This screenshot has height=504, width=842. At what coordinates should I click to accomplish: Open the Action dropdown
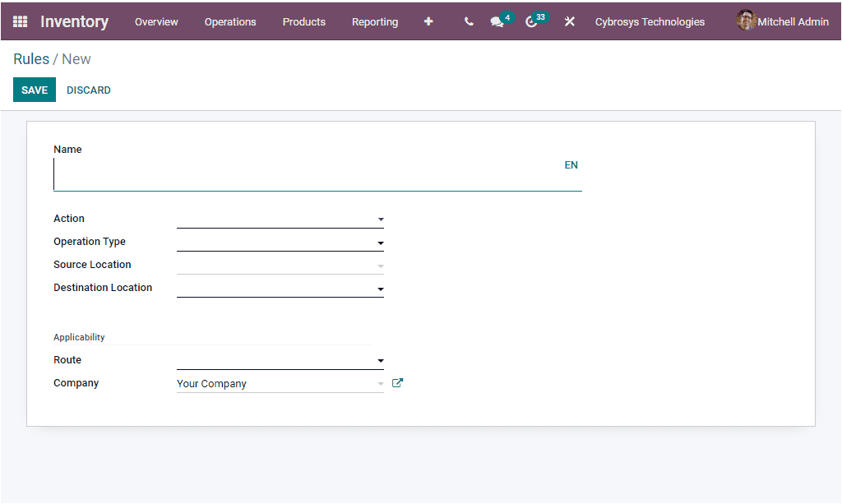click(x=280, y=219)
